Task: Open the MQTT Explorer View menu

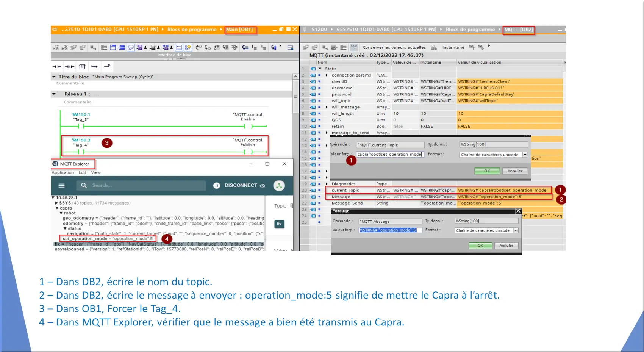Action: 96,172
